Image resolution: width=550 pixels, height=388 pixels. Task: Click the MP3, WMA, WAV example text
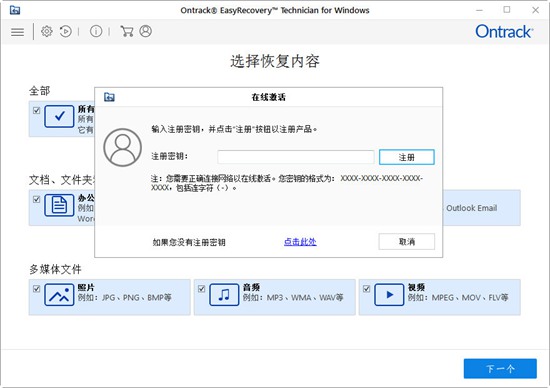click(x=293, y=297)
